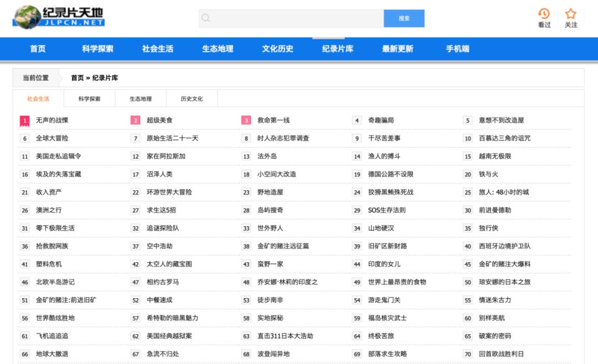Open 手机端 in the navigation bar
The width and height of the screenshot is (598, 364).
[457, 49]
